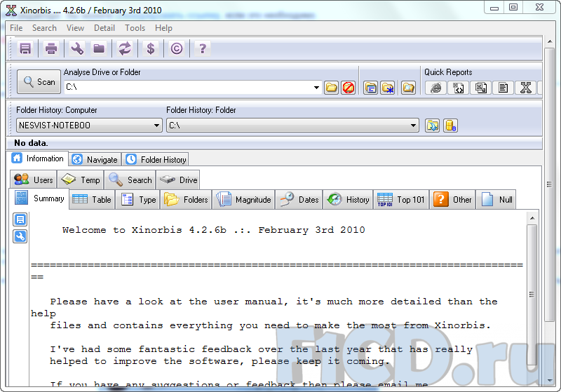This screenshot has height=392, width=561.
Task: Click the print toolbar icon
Action: pos(51,48)
